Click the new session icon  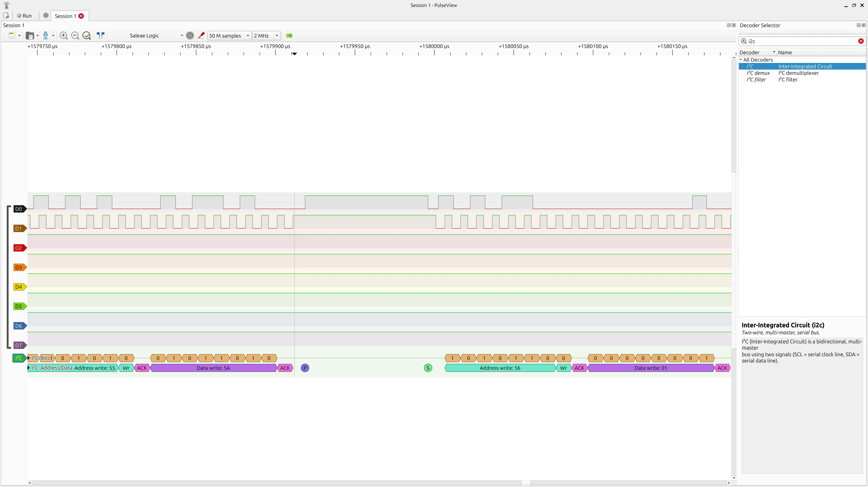[6, 16]
